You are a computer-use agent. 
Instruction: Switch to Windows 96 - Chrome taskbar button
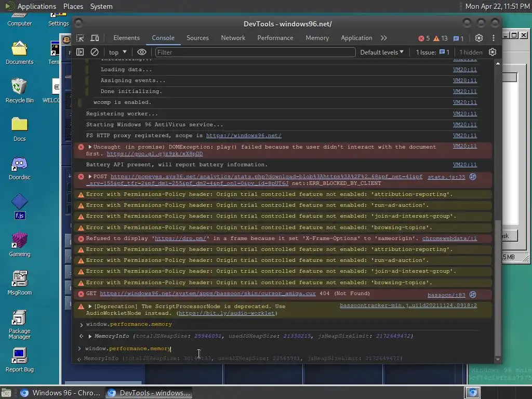coord(60,393)
